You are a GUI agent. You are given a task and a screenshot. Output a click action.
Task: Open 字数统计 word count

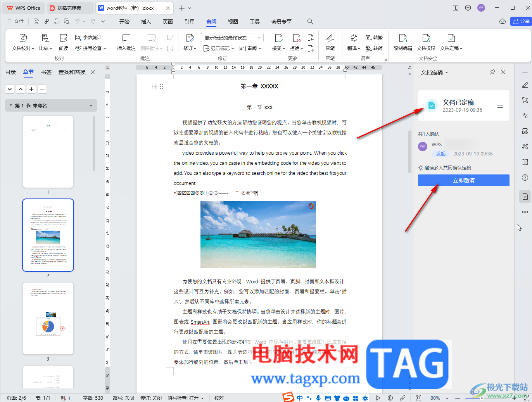point(88,38)
